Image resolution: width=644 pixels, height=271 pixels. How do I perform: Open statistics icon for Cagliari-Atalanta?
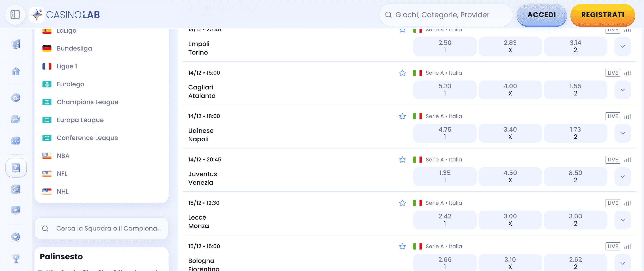(627, 73)
